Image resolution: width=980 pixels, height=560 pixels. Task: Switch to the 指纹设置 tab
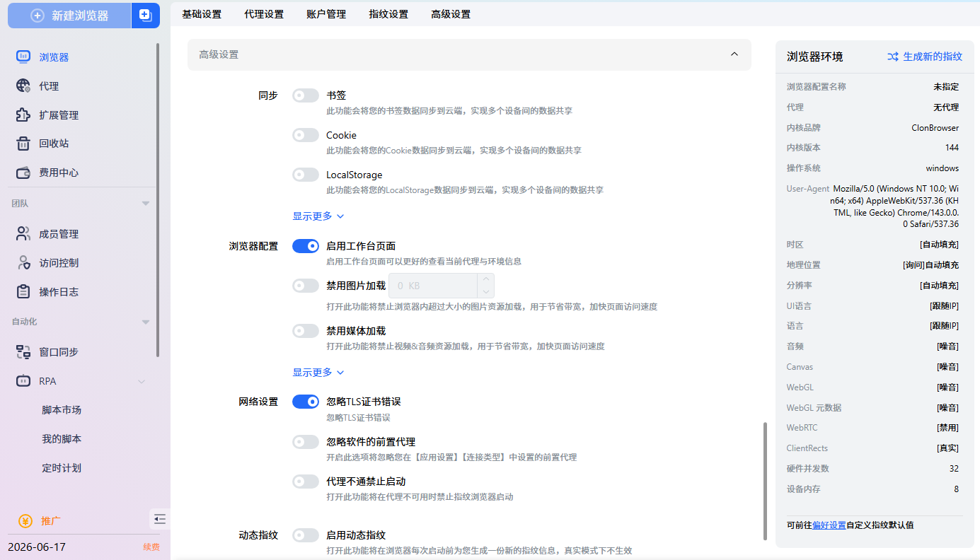(x=388, y=13)
